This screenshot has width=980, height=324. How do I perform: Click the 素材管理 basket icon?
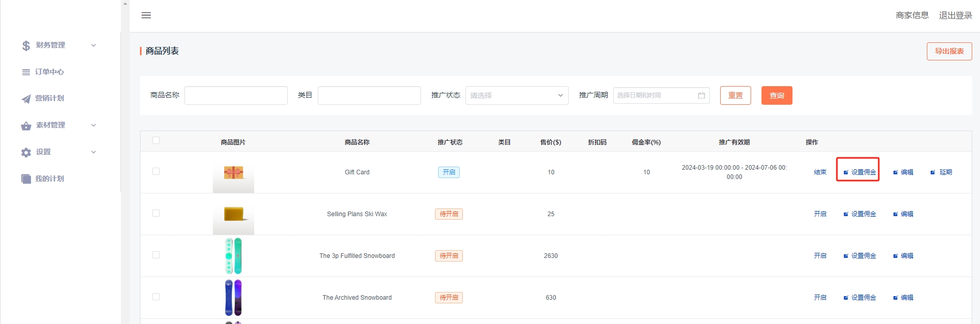26,125
